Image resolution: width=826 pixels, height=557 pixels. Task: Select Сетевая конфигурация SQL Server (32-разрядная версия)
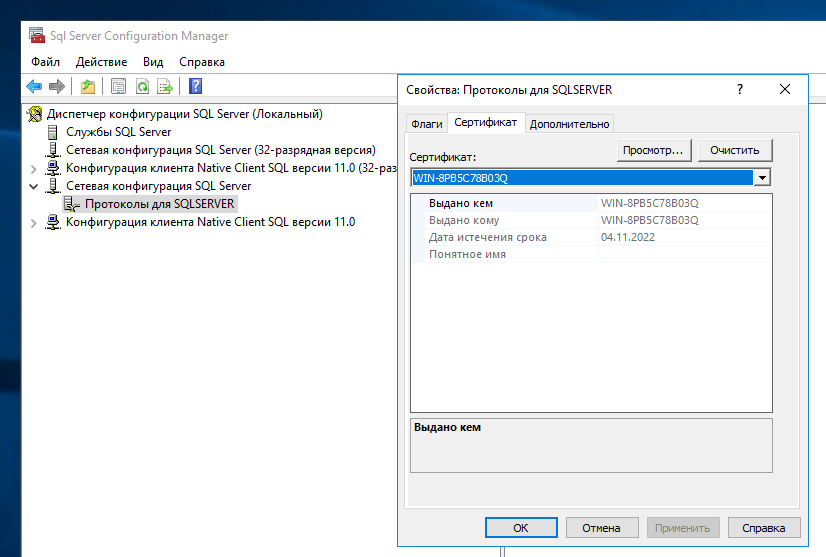click(221, 150)
